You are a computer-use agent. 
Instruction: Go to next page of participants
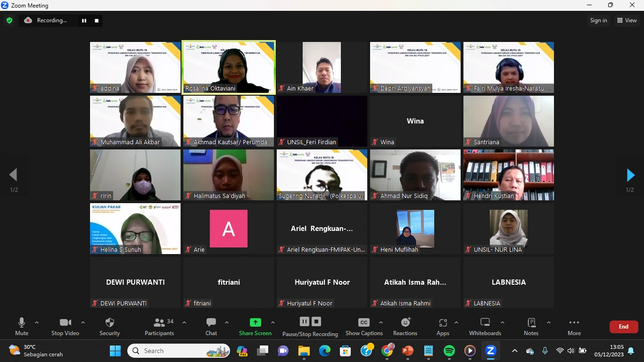(630, 175)
